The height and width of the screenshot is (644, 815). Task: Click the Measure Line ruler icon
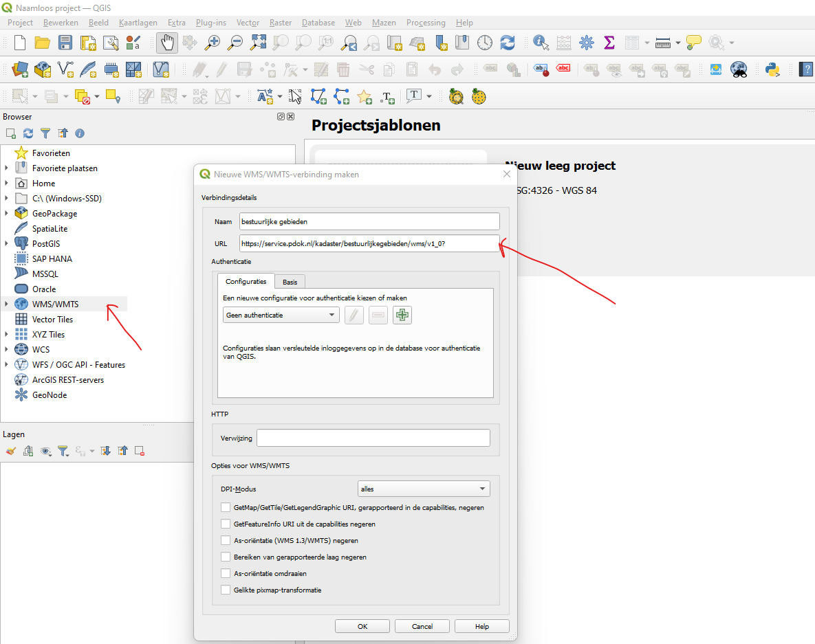pos(663,43)
